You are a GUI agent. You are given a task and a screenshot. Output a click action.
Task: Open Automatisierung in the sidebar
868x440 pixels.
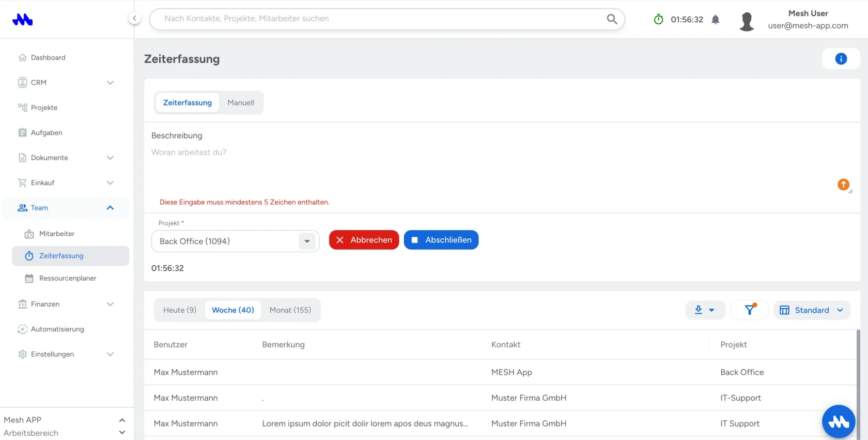pyautogui.click(x=57, y=329)
